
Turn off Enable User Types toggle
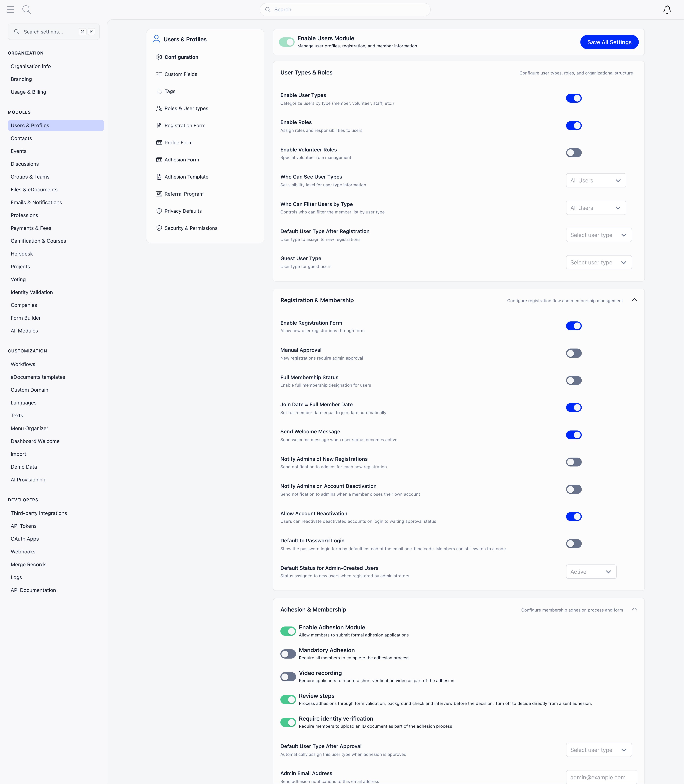574,98
